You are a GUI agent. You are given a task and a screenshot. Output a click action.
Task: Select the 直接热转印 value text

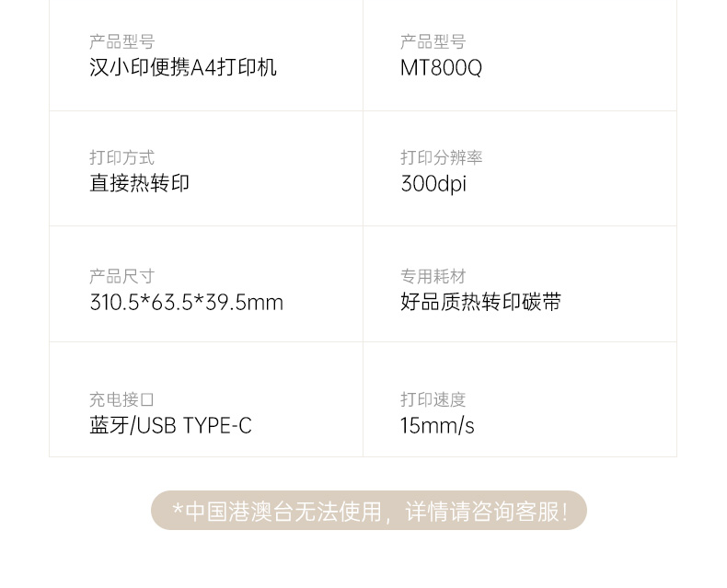tap(139, 184)
